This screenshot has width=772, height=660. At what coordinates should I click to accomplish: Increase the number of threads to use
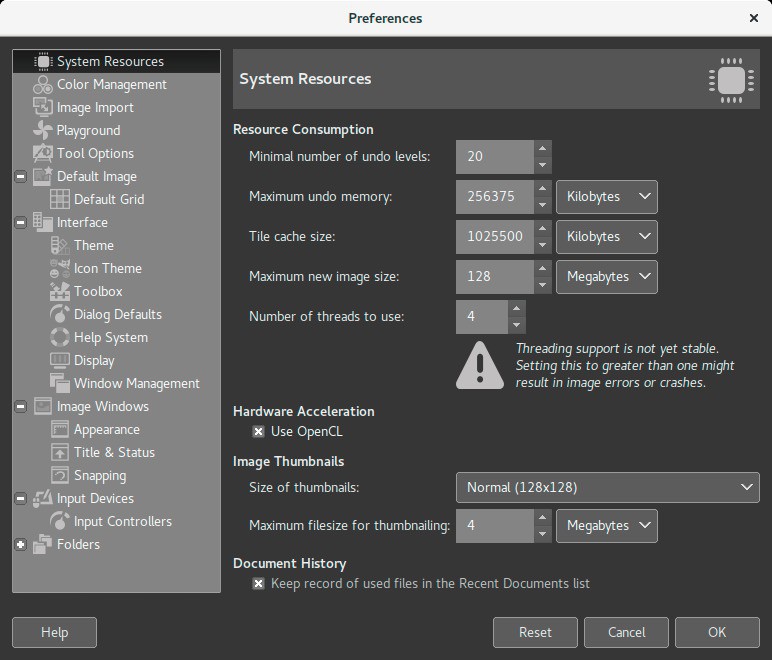click(x=516, y=309)
